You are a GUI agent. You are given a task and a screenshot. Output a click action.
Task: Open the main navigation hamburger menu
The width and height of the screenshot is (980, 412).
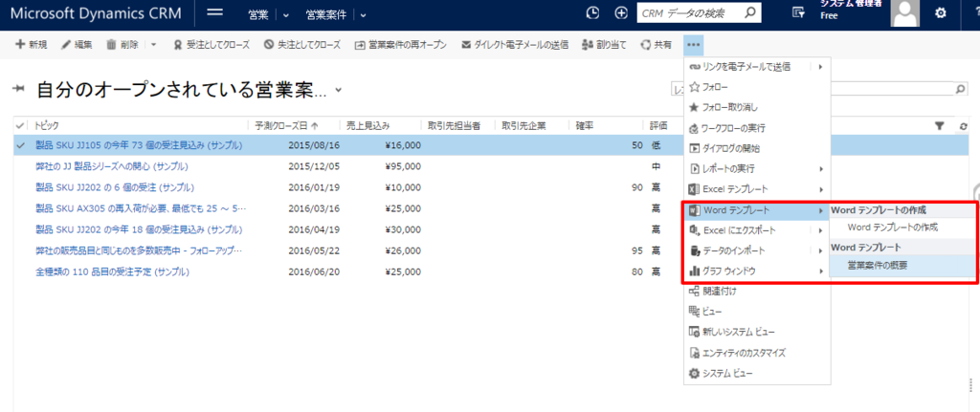215,13
